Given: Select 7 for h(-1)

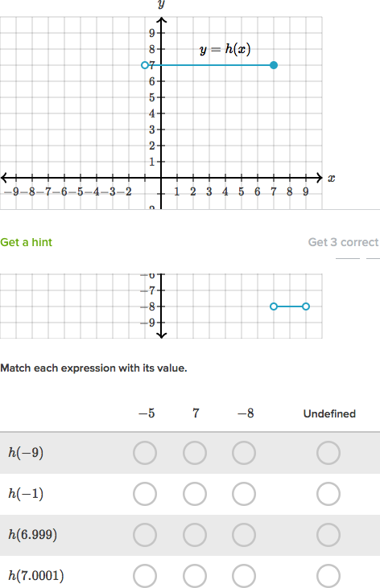Looking at the screenshot, I should pyautogui.click(x=195, y=494).
